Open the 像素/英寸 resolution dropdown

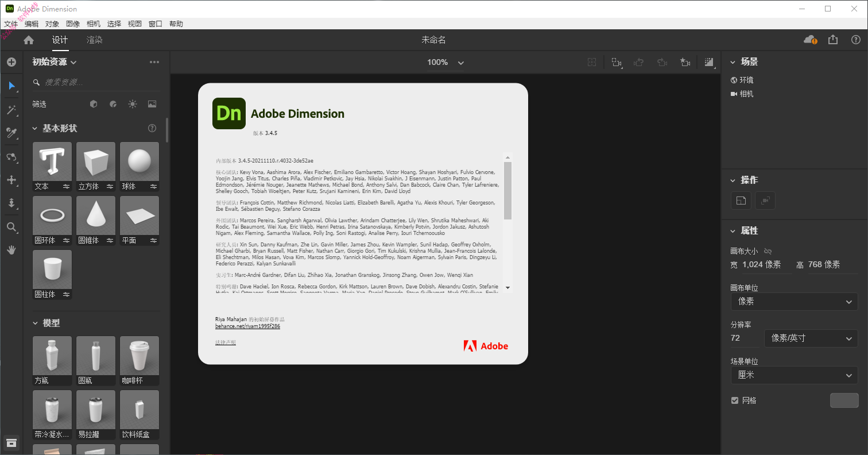tap(811, 338)
